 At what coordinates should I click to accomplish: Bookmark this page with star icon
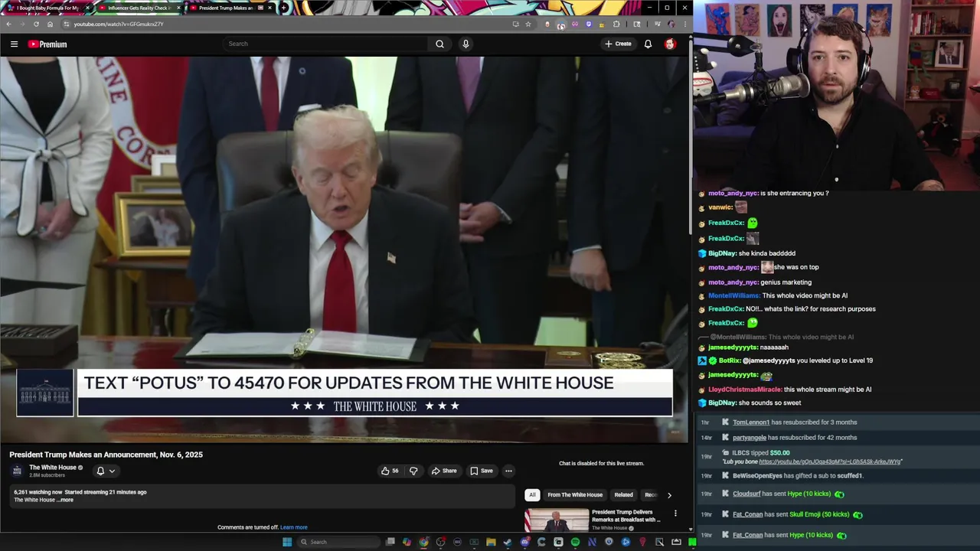[528, 24]
